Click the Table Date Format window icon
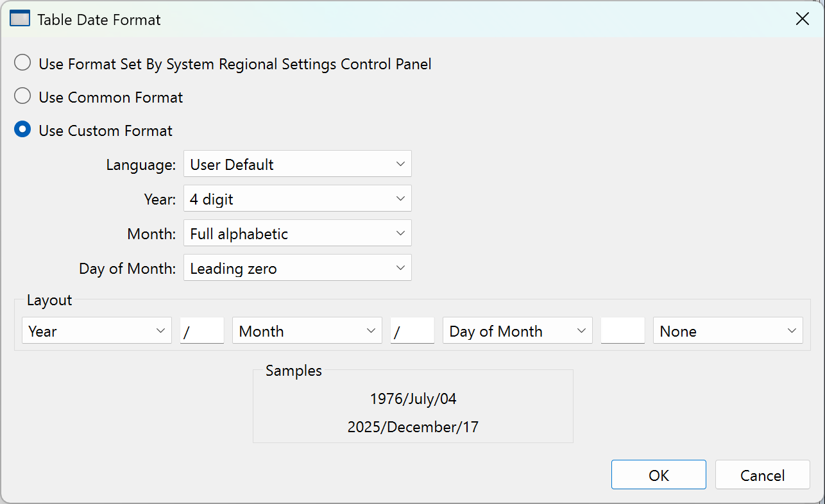This screenshot has height=504, width=825. point(20,19)
